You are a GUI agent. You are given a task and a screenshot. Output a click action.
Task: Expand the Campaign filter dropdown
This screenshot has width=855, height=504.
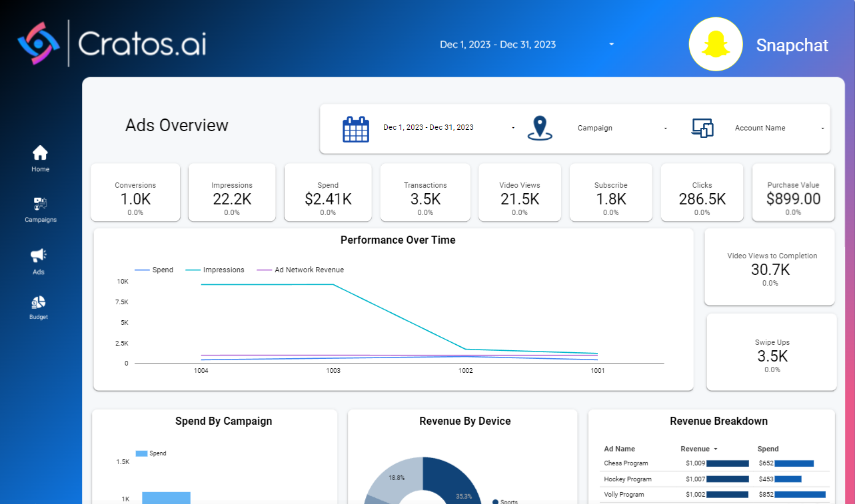pyautogui.click(x=666, y=128)
